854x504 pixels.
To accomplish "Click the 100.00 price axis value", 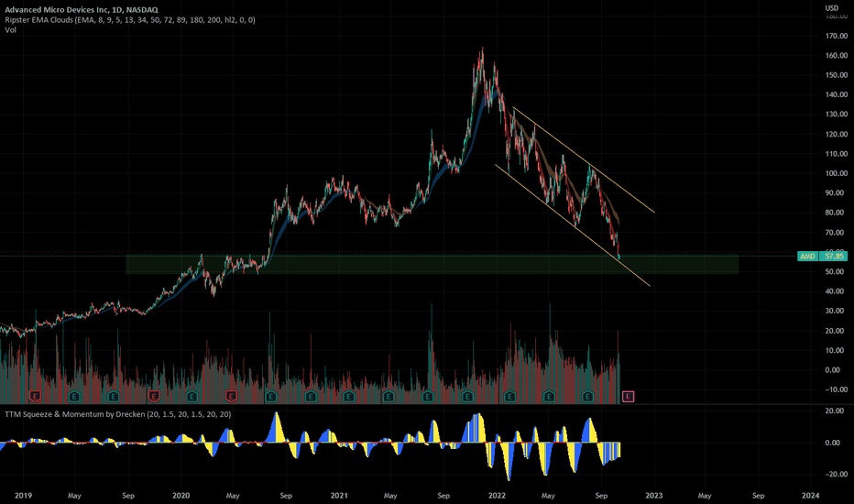I will point(836,173).
